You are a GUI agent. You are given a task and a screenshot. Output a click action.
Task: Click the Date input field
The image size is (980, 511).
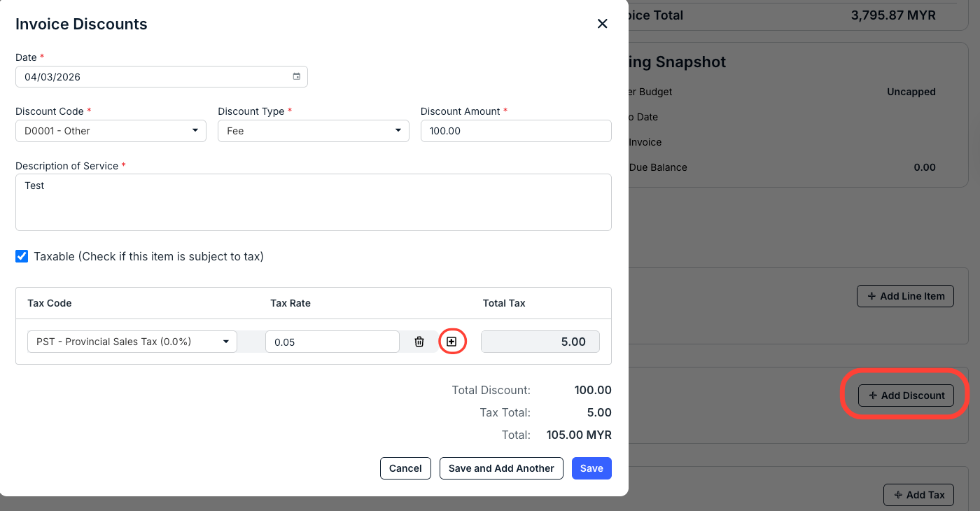162,77
